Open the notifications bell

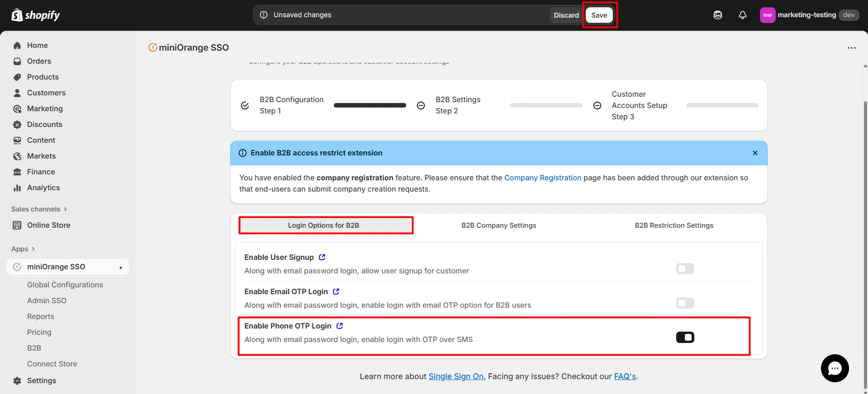(x=743, y=15)
